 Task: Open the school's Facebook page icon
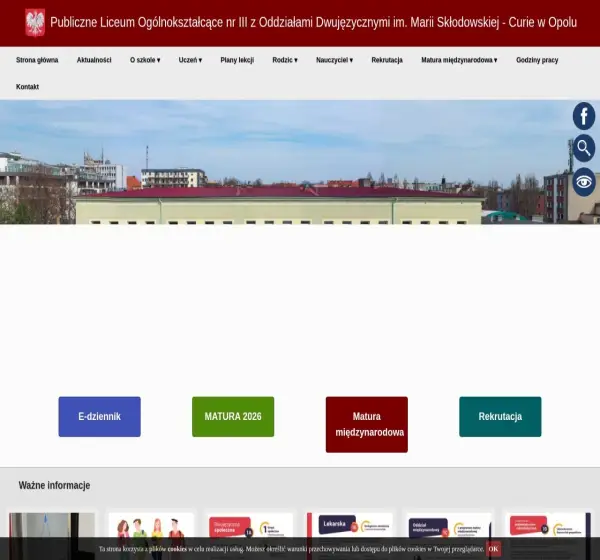584,116
